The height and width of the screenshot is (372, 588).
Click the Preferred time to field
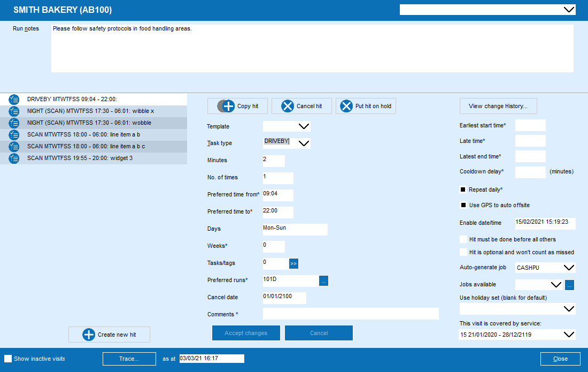278,212
